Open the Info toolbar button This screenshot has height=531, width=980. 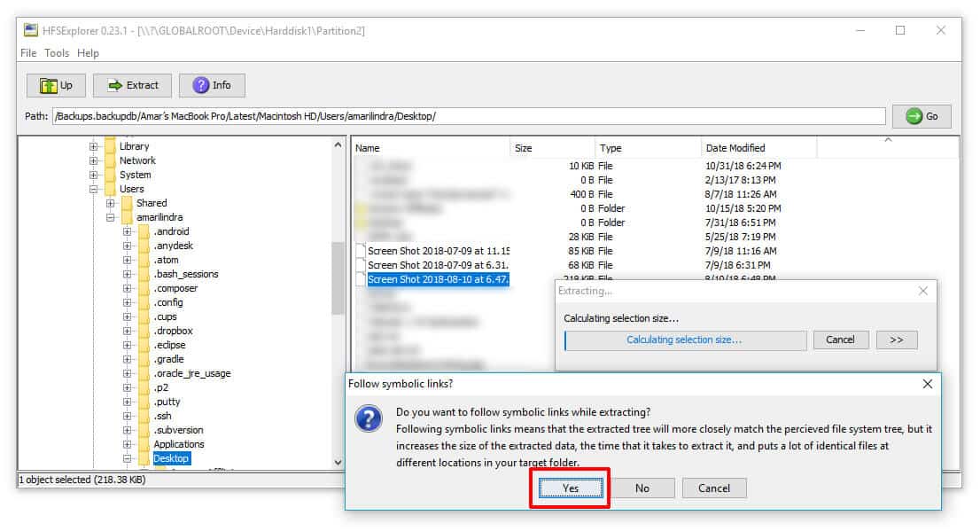coord(212,85)
